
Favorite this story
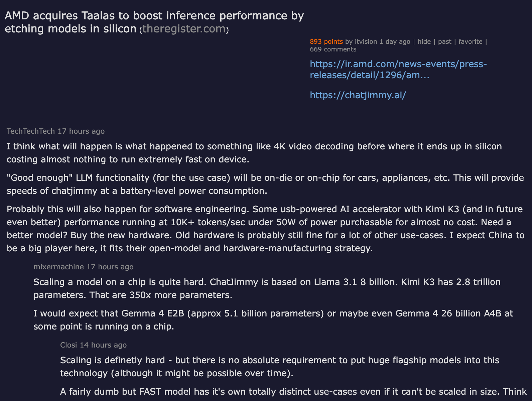click(x=471, y=41)
